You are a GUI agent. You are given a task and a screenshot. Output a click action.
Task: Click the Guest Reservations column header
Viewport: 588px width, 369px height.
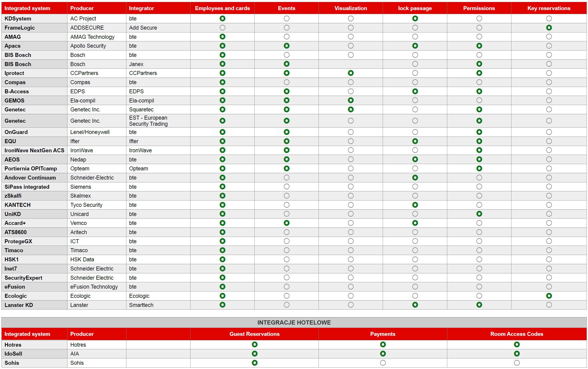click(254, 334)
